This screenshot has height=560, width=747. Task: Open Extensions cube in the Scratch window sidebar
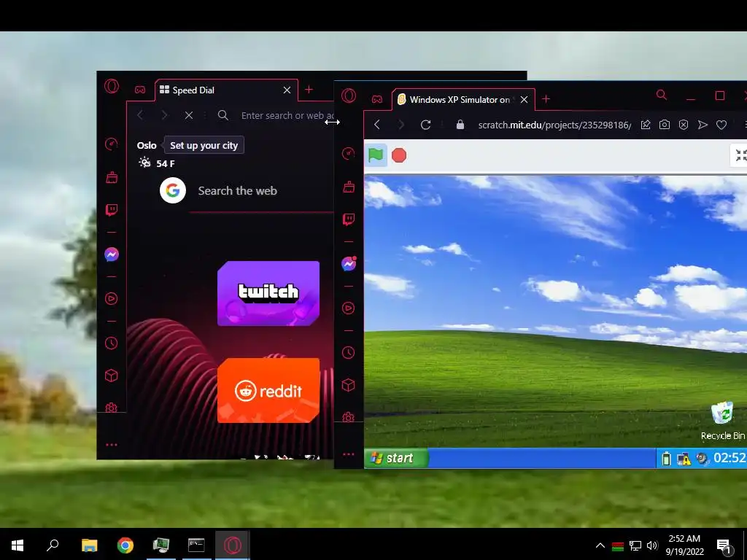click(x=348, y=385)
